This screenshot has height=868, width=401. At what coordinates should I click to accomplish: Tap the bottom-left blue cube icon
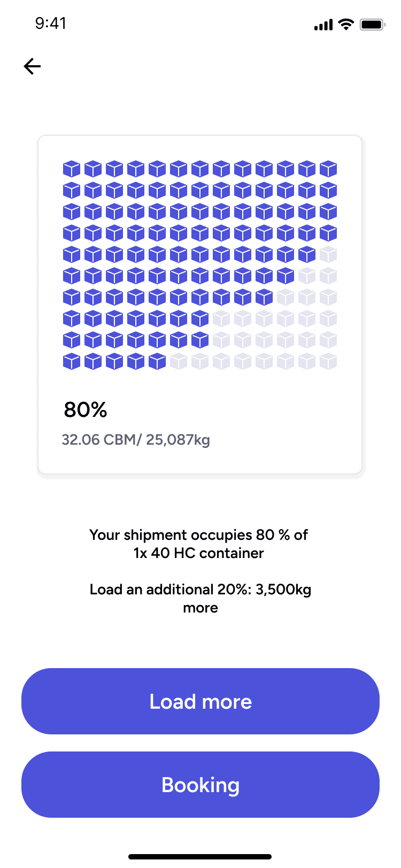72,361
